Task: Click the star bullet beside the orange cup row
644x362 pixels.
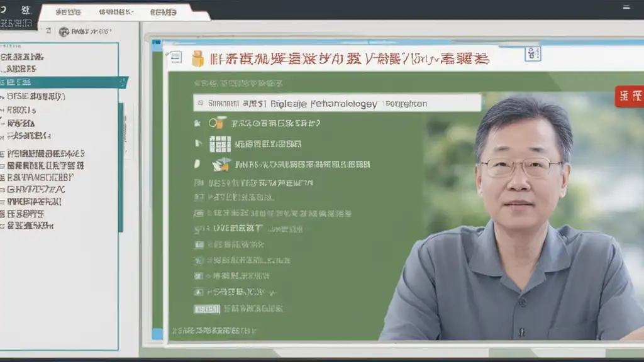Action: (x=197, y=123)
